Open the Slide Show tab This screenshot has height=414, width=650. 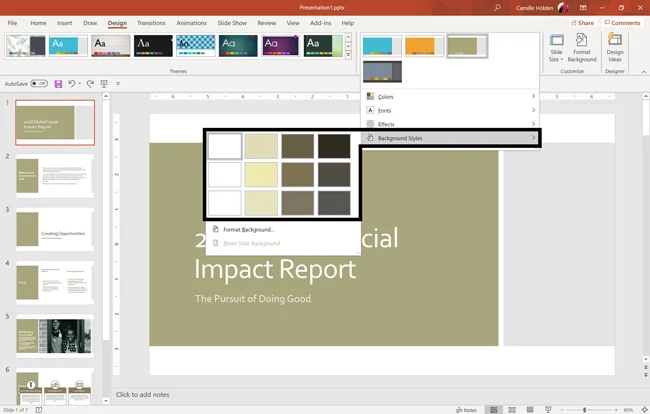pos(232,23)
